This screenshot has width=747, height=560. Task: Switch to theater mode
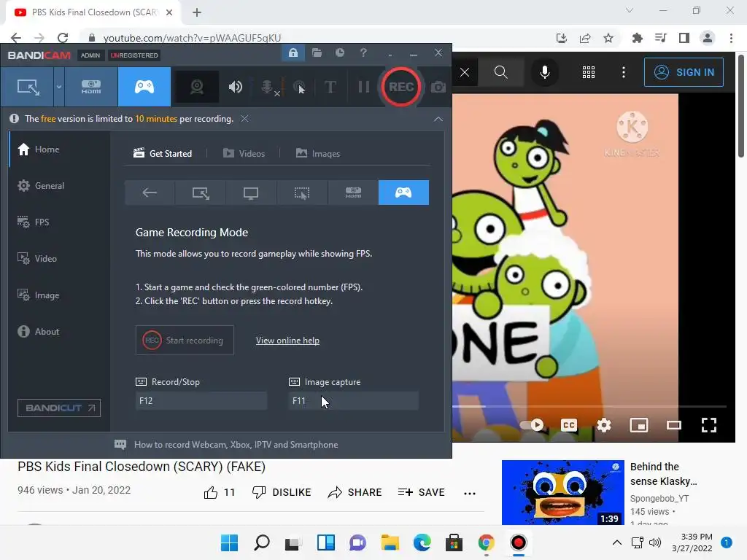coord(673,425)
